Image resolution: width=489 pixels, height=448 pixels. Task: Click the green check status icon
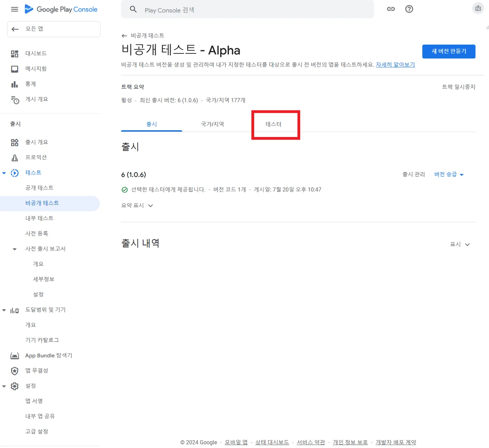tap(124, 190)
